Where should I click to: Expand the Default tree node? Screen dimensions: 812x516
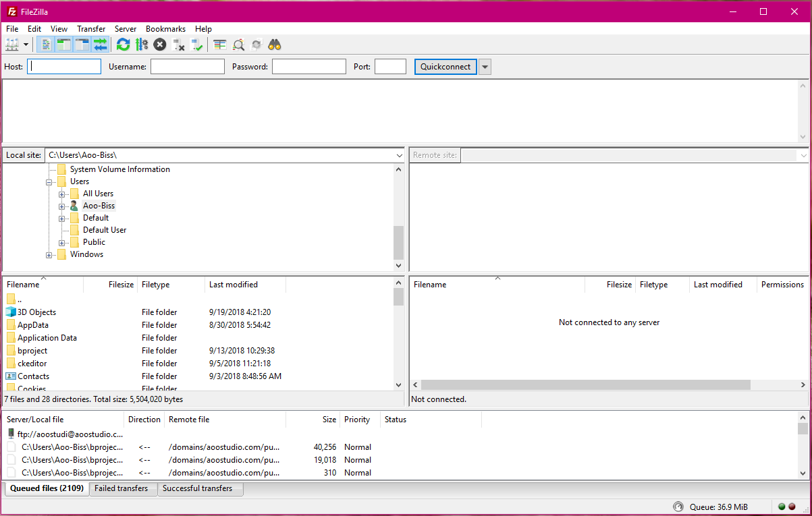(62, 219)
